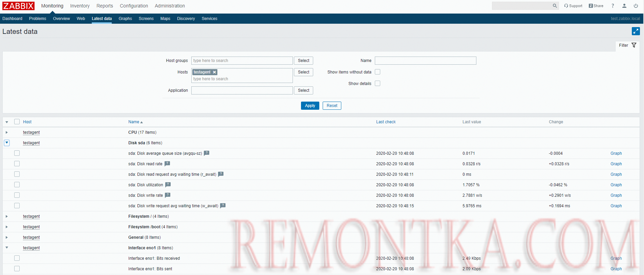
Task: Click Select next to Host groups
Action: pyautogui.click(x=304, y=61)
